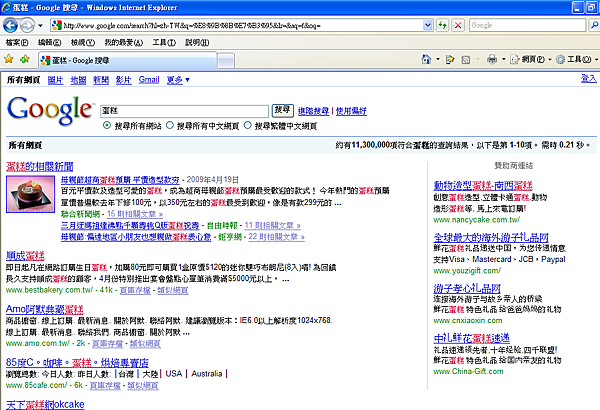Image resolution: width=600 pixels, height=410 pixels.
Task: Select the 搜尋所有網站 radio button
Action: click(x=107, y=125)
